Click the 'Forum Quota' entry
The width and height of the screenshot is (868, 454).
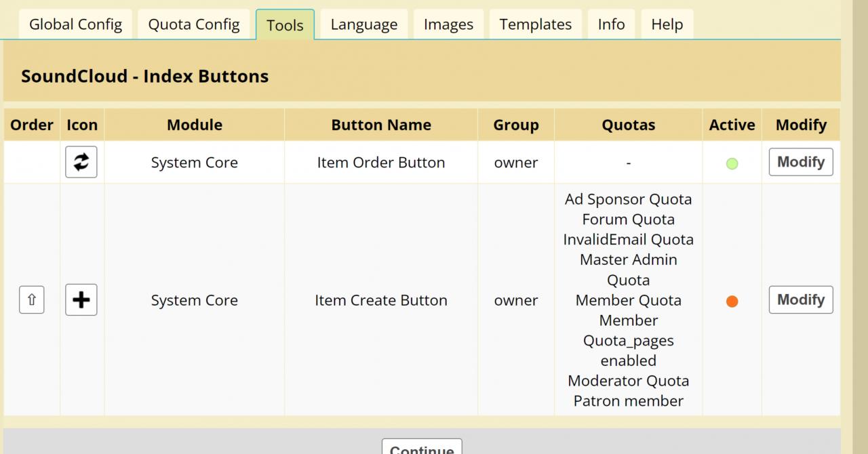click(629, 220)
